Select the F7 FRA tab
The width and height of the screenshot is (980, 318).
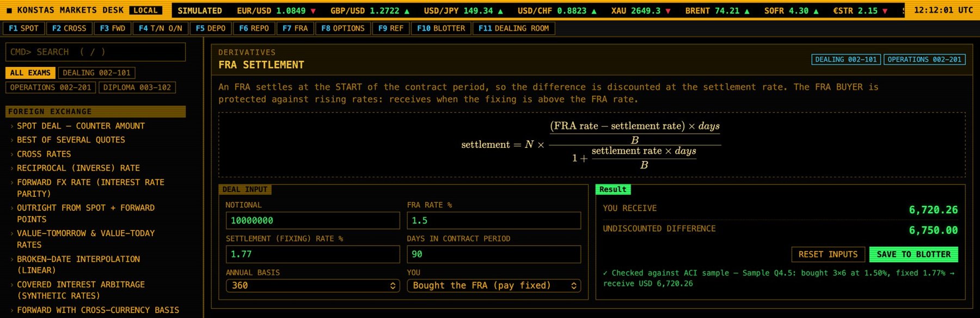pyautogui.click(x=295, y=28)
